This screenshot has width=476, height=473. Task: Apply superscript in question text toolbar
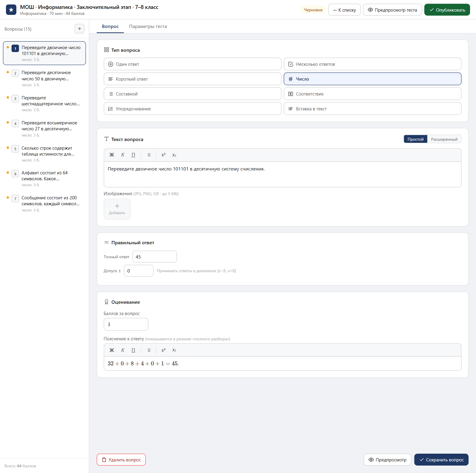(163, 155)
